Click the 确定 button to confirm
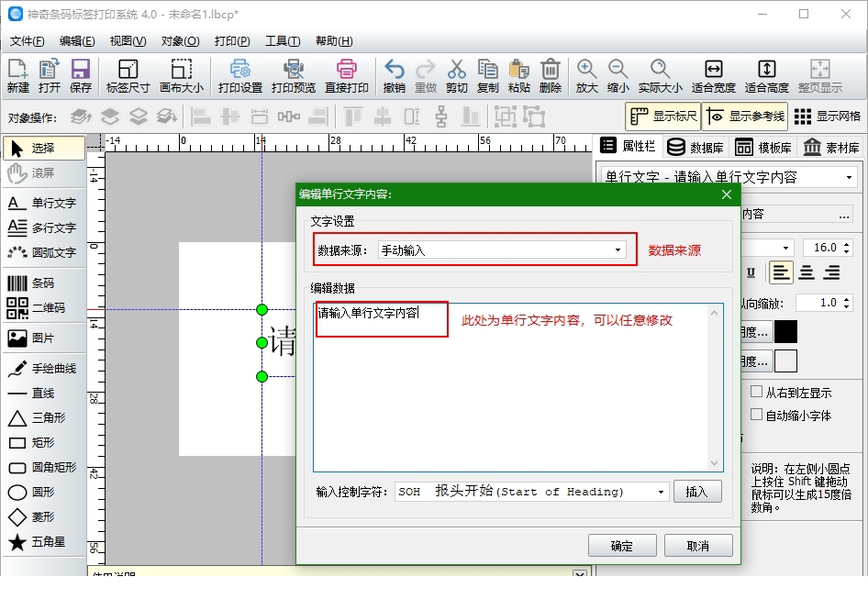Screen dimensions: 868x599 (x=622, y=545)
